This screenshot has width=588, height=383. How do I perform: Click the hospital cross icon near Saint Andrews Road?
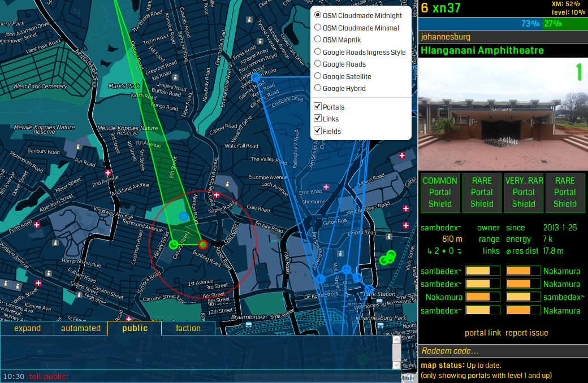pos(406,208)
